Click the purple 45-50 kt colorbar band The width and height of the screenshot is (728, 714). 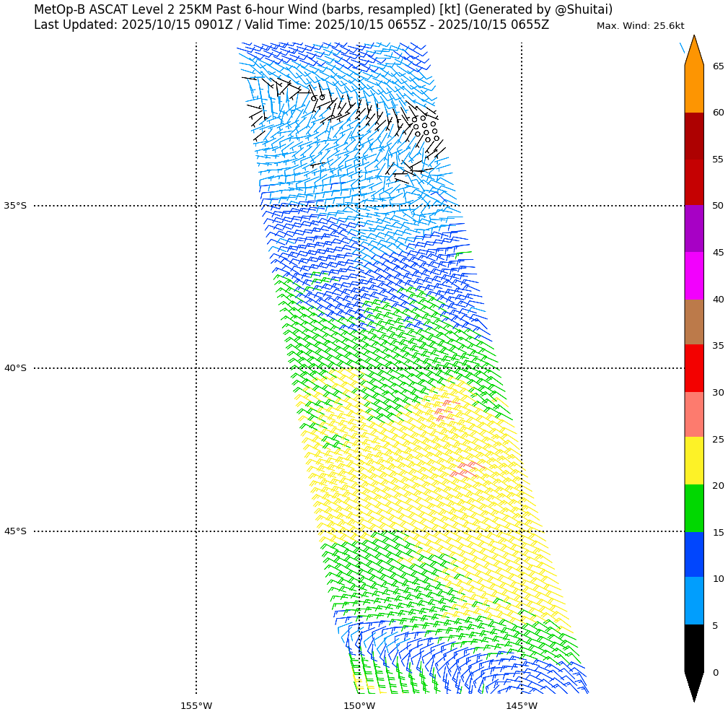(693, 229)
